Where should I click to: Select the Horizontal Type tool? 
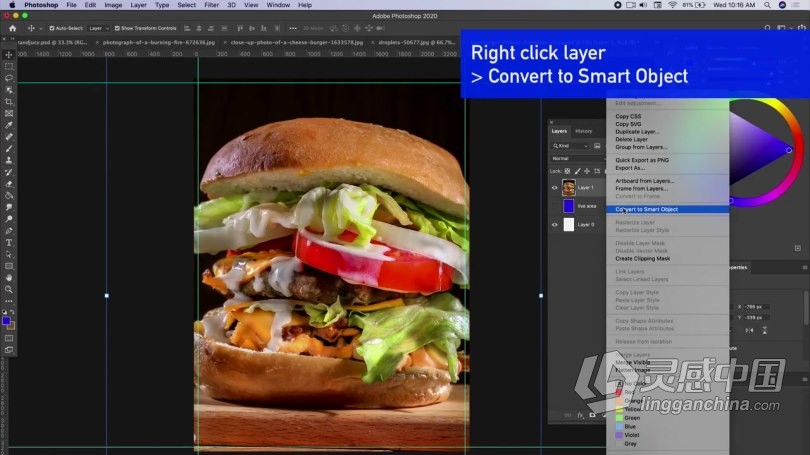click(9, 242)
